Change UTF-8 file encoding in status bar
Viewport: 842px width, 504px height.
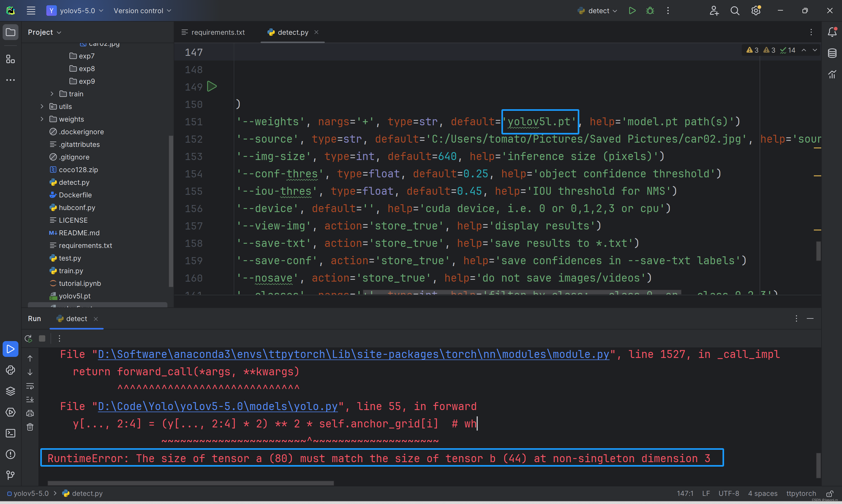click(729, 493)
